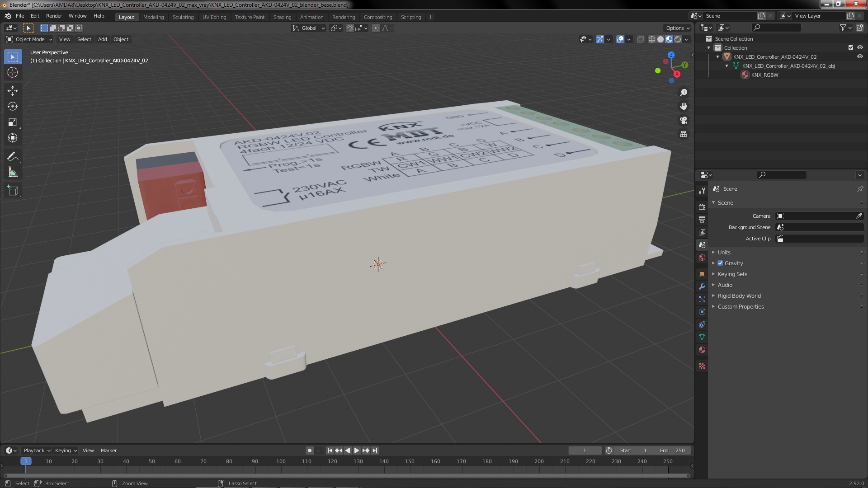The height and width of the screenshot is (488, 868).
Task: Select the Measure tool
Action: tap(13, 173)
